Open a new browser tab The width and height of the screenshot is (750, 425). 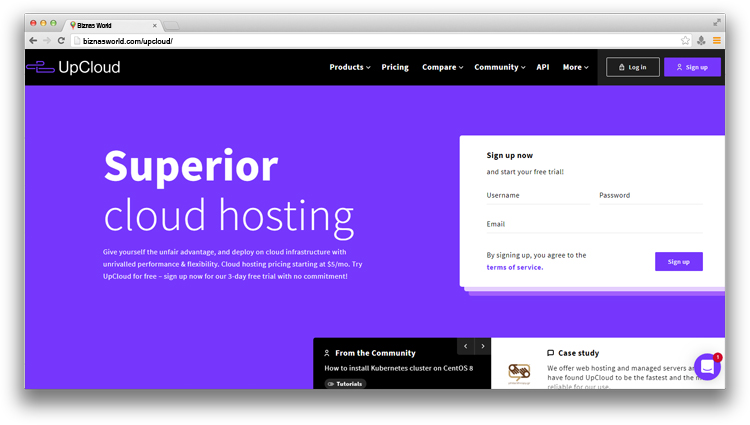(x=171, y=25)
